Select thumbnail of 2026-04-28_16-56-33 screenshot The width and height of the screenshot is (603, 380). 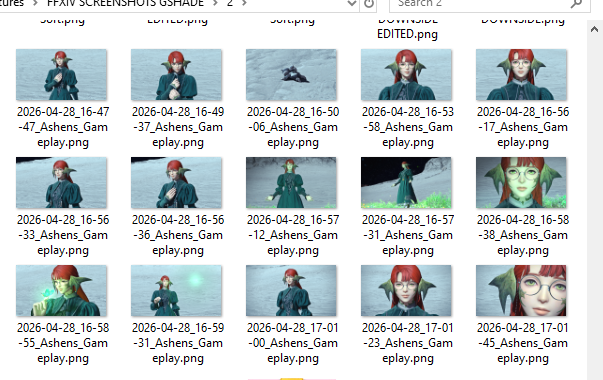tap(62, 183)
